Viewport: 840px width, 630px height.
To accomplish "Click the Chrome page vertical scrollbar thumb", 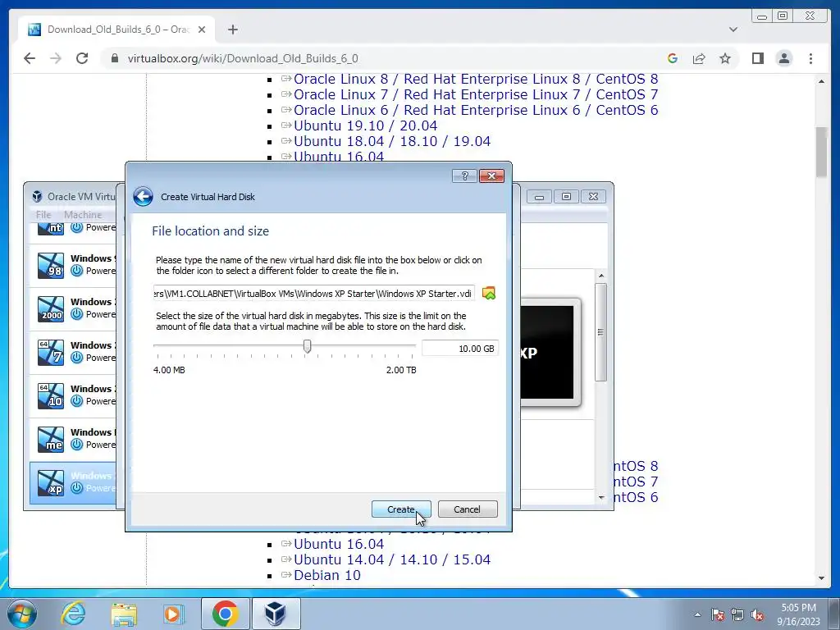I will [821, 152].
